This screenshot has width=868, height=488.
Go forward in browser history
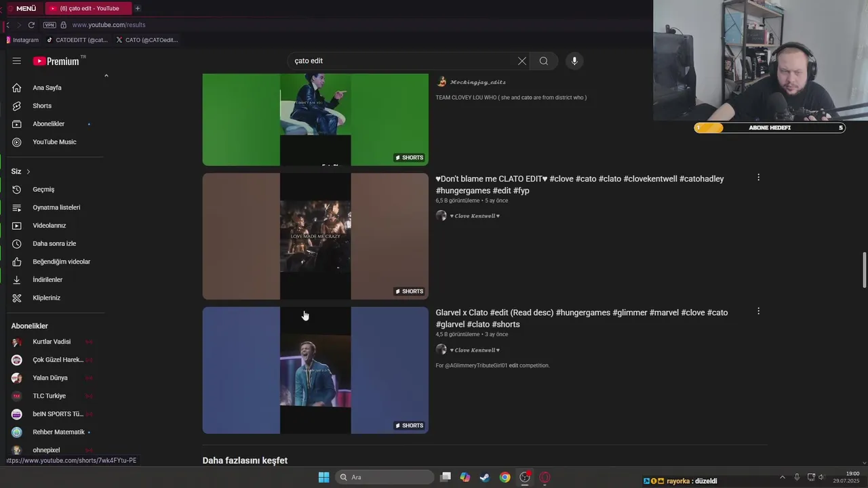pyautogui.click(x=19, y=25)
